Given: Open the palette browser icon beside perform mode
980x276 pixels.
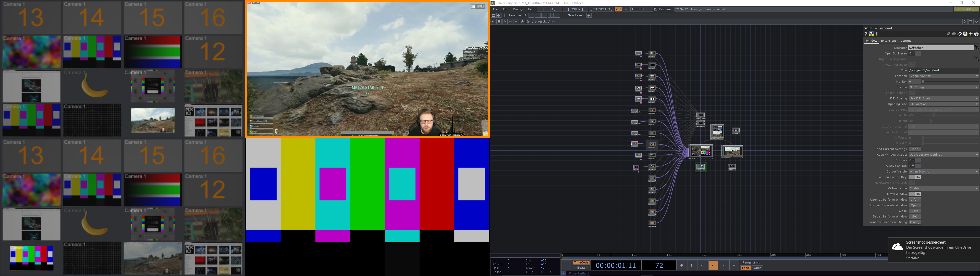Looking at the screenshot, I should (499, 16).
